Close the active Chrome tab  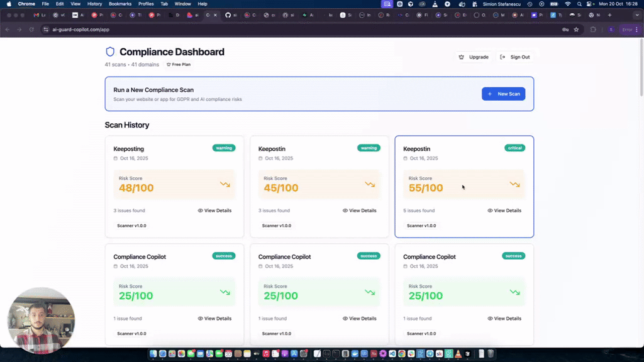pyautogui.click(x=215, y=15)
